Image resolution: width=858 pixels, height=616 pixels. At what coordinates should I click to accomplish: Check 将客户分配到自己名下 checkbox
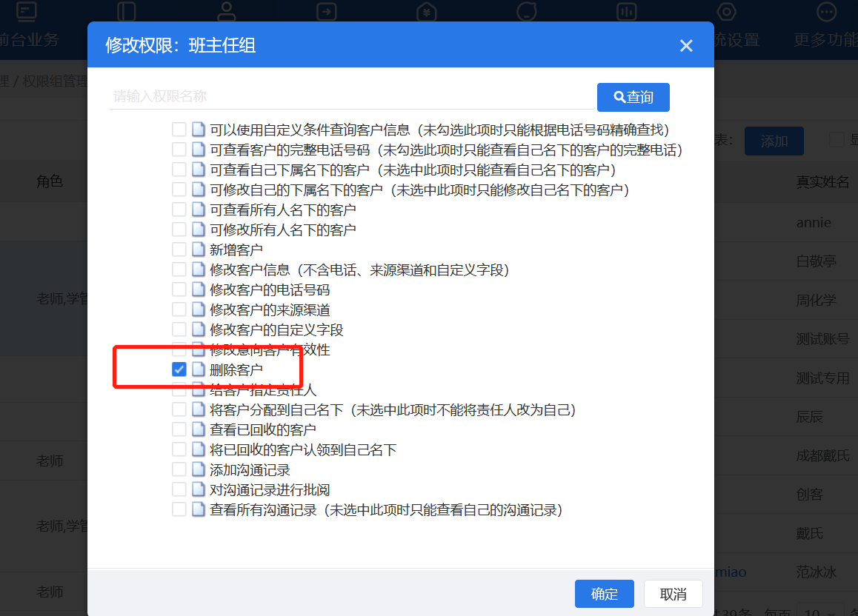[179, 409]
